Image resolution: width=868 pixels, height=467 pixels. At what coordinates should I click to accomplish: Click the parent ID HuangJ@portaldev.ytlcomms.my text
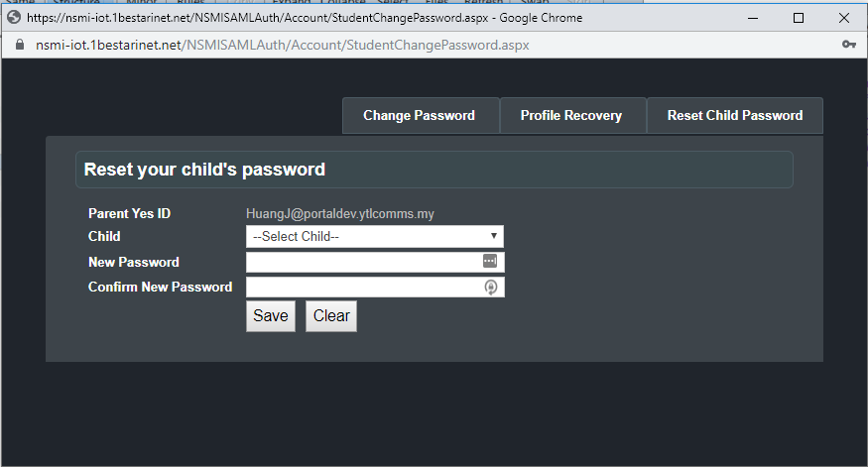340,213
